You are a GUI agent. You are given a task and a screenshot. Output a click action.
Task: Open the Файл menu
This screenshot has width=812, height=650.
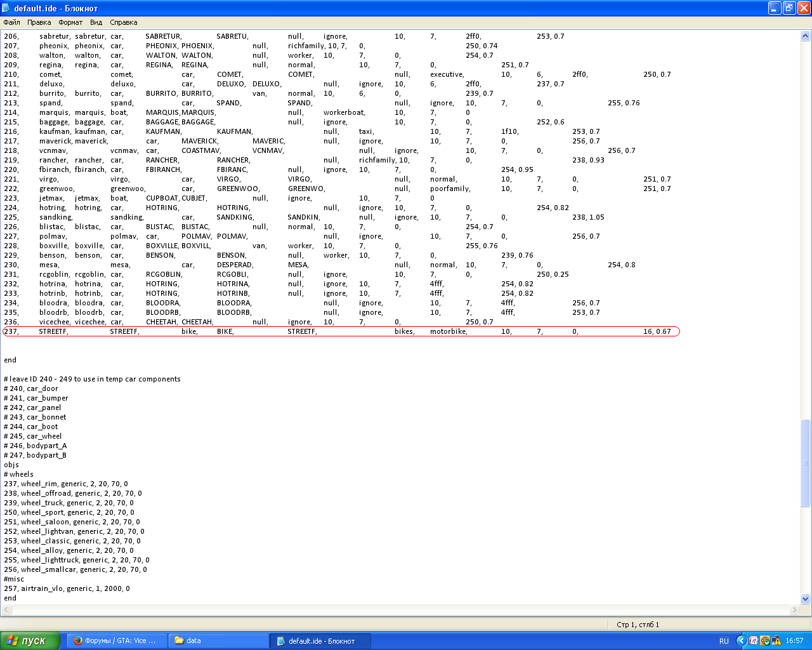(11, 22)
